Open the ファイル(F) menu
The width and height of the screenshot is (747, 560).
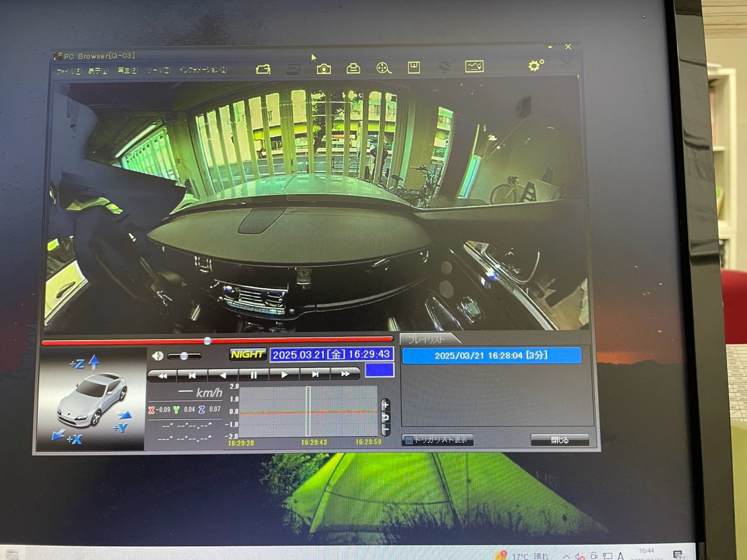coord(69,72)
